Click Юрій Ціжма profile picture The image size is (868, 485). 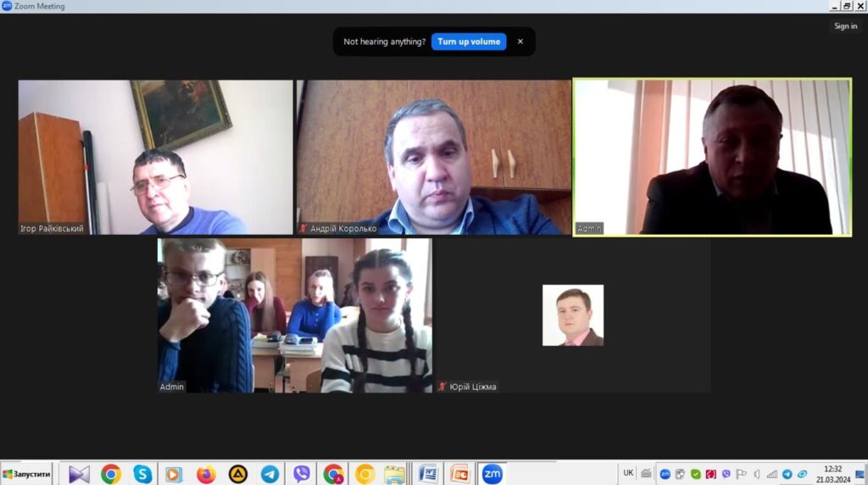[573, 315]
